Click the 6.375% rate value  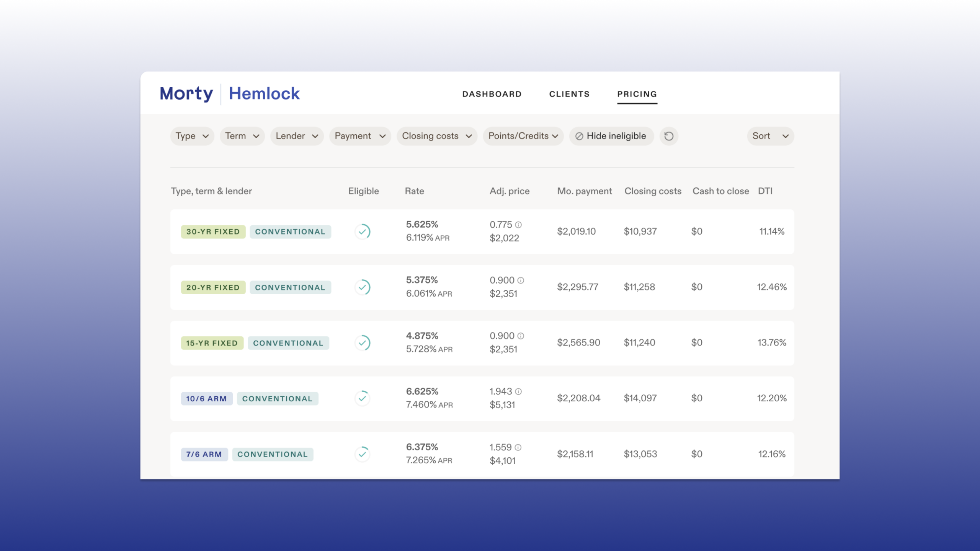click(x=422, y=447)
